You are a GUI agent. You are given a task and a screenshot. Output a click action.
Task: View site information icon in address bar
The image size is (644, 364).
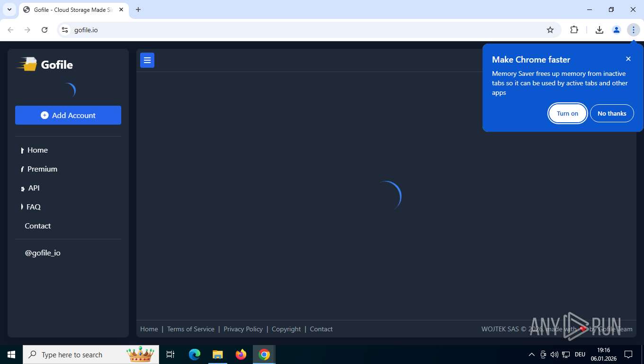(x=65, y=30)
